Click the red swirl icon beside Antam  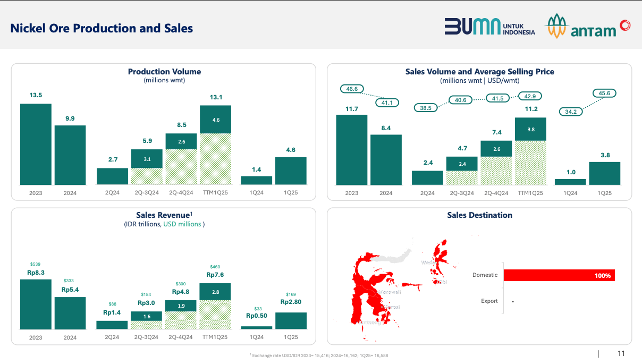tap(624, 24)
